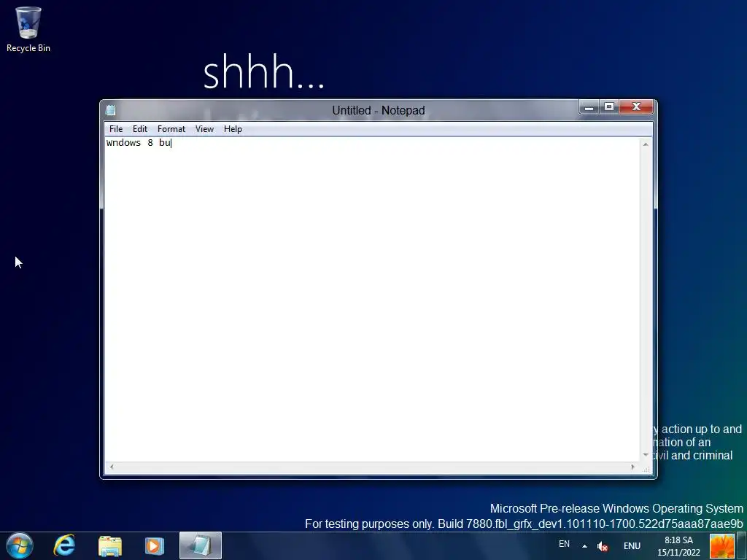
Task: Close the Notepad window
Action: click(636, 107)
